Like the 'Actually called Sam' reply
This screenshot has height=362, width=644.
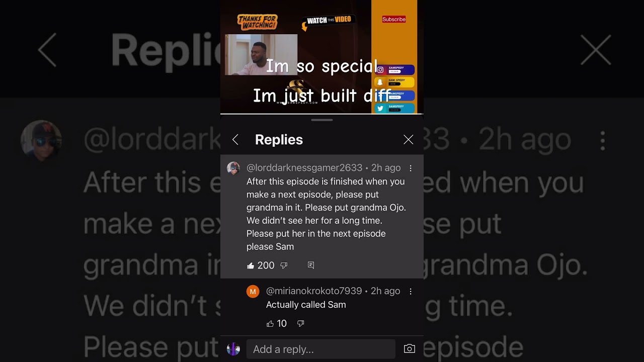(270, 324)
